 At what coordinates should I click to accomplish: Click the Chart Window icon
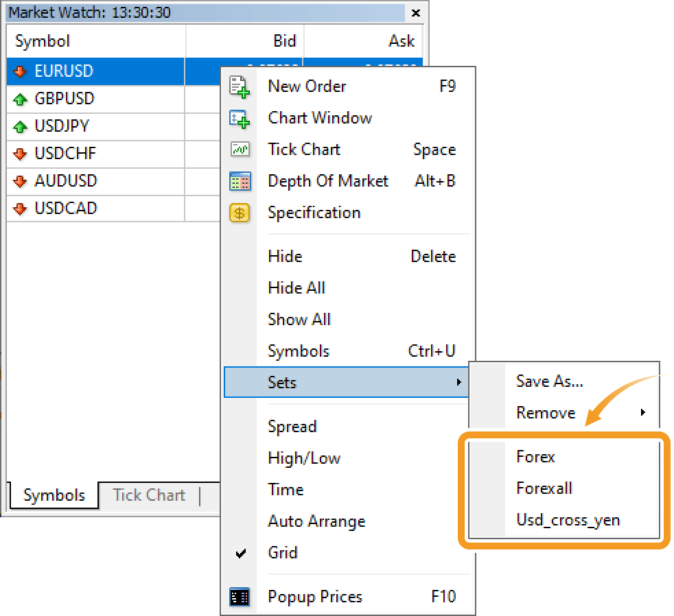pyautogui.click(x=240, y=119)
